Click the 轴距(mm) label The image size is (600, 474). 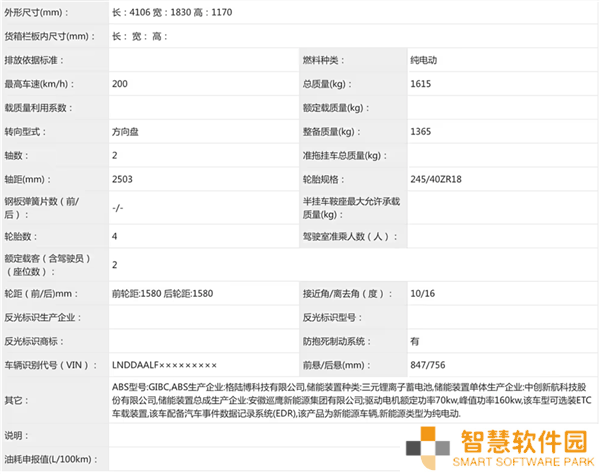[28, 179]
